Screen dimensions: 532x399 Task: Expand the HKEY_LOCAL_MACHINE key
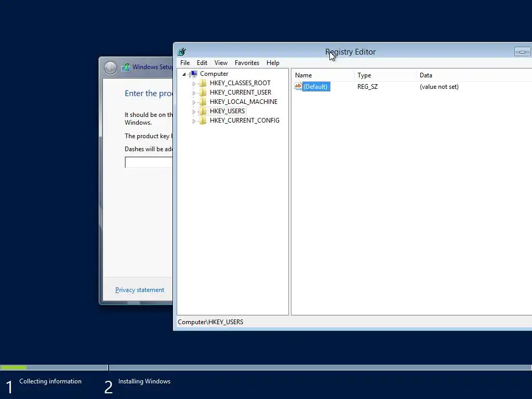pos(194,102)
